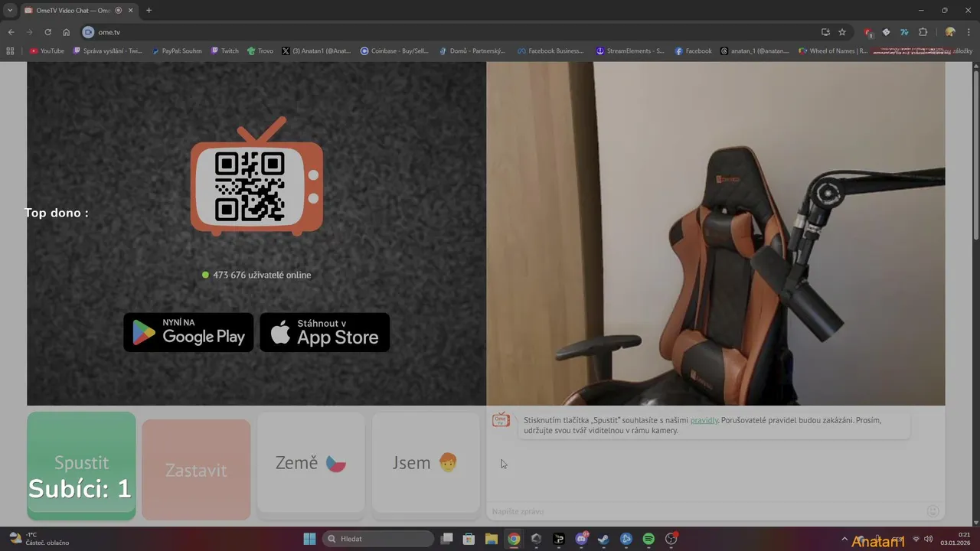Screen dimensions: 980x551
Task: Follow the pravidly rules link
Action: (x=704, y=420)
